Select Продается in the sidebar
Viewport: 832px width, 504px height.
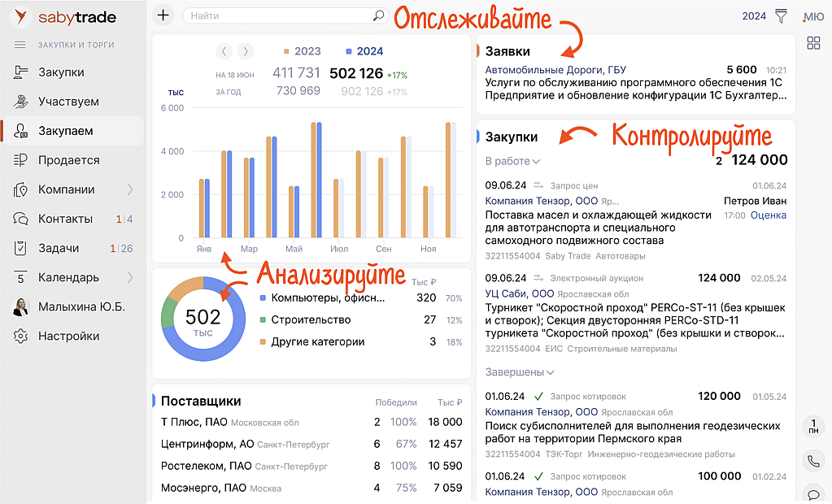(68, 160)
